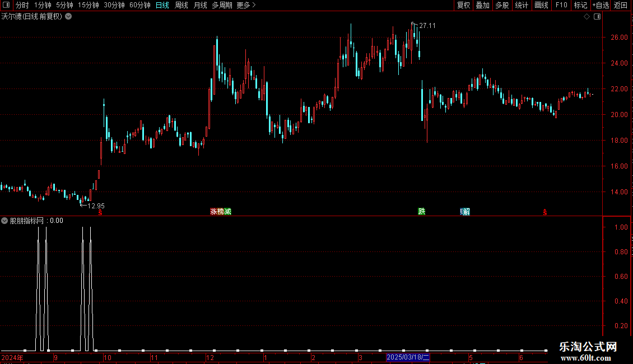Click the 统计 statistics button

(522, 5)
